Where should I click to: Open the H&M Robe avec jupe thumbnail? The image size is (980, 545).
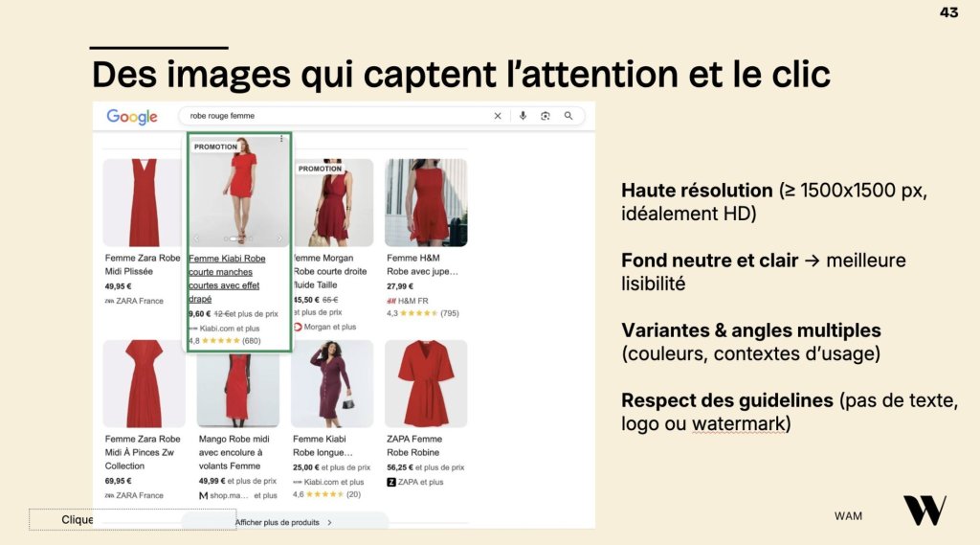(426, 203)
